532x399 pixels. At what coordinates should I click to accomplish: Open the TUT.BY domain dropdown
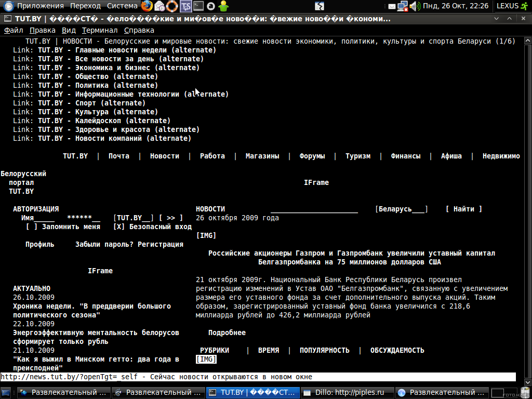pyautogui.click(x=134, y=218)
